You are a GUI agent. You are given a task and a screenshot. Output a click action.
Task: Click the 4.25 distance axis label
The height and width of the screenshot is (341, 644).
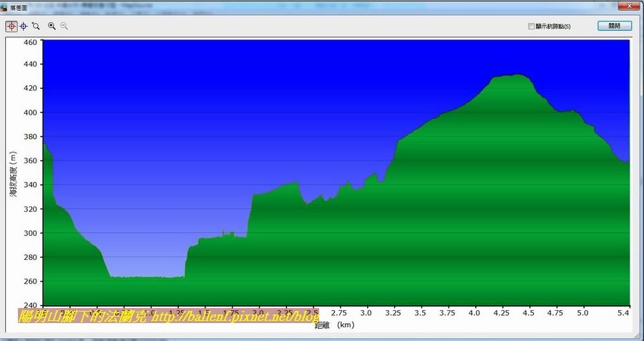(501, 313)
